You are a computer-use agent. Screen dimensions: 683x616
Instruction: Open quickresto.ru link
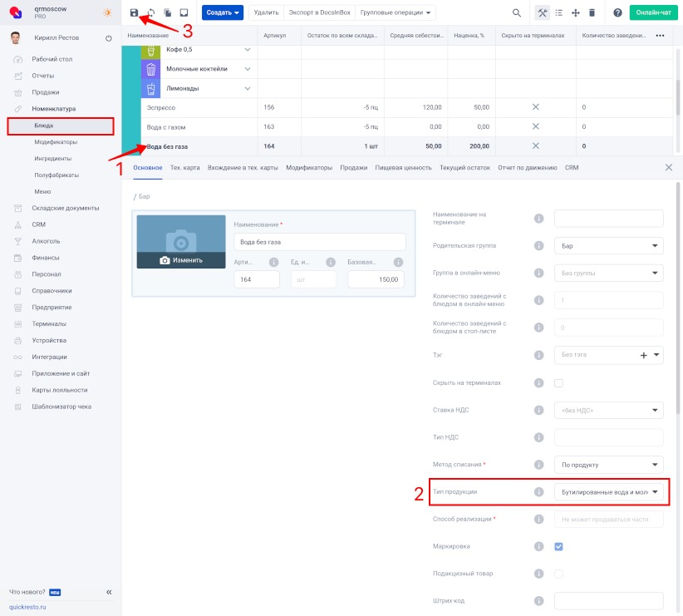pyautogui.click(x=27, y=607)
